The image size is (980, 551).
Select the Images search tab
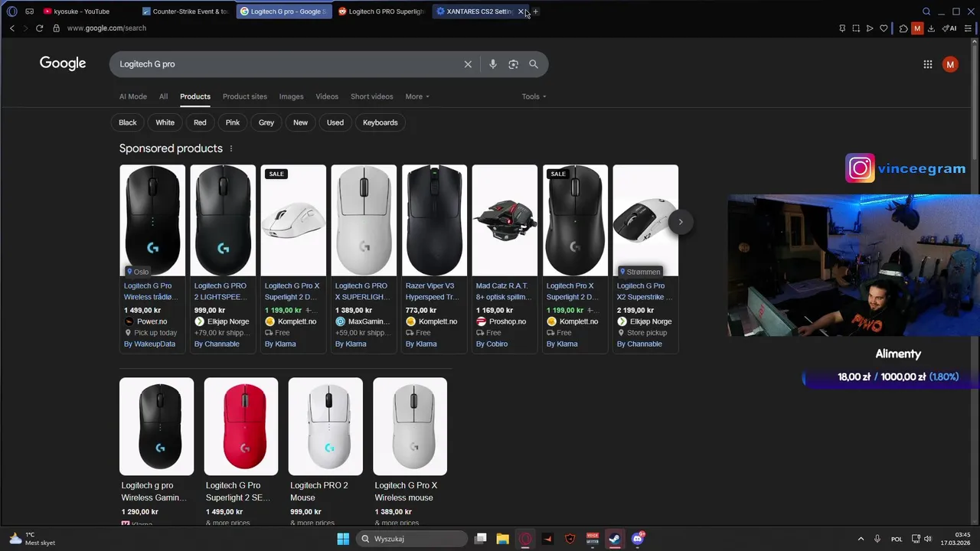click(291, 96)
